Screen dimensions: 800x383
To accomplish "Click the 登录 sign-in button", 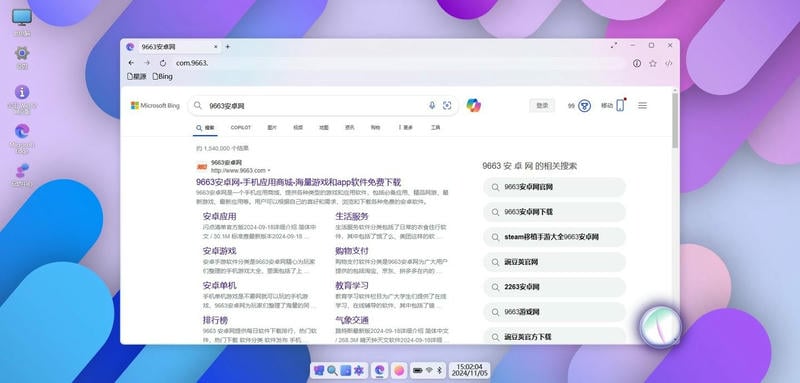I will (x=542, y=106).
